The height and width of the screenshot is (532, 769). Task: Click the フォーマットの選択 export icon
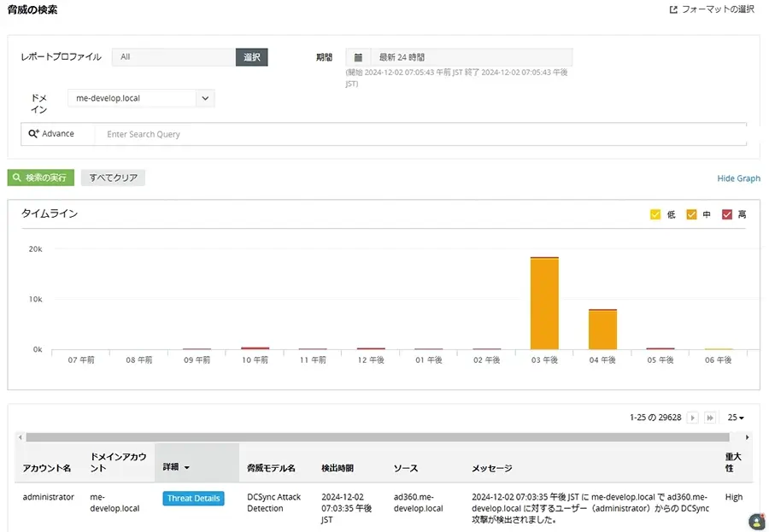(x=673, y=9)
